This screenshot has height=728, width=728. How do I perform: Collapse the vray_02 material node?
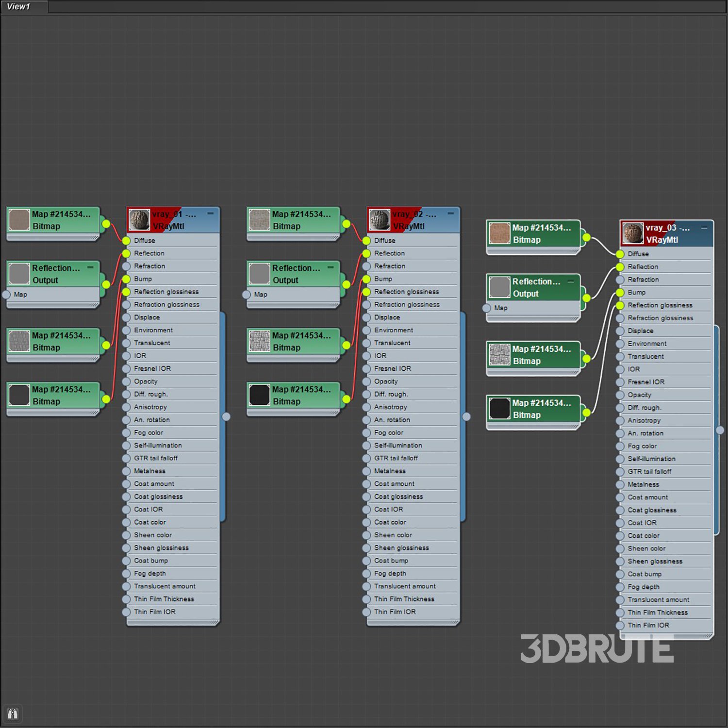450,214
